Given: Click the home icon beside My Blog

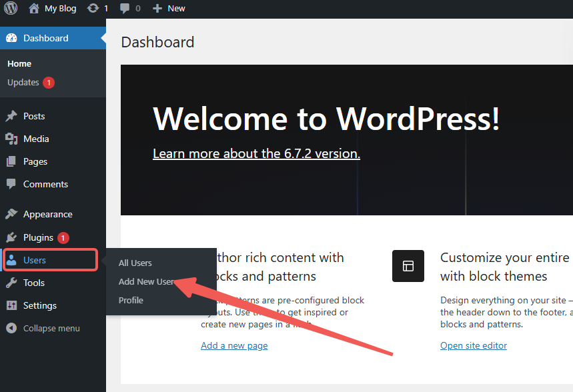Looking at the screenshot, I should [x=33, y=8].
